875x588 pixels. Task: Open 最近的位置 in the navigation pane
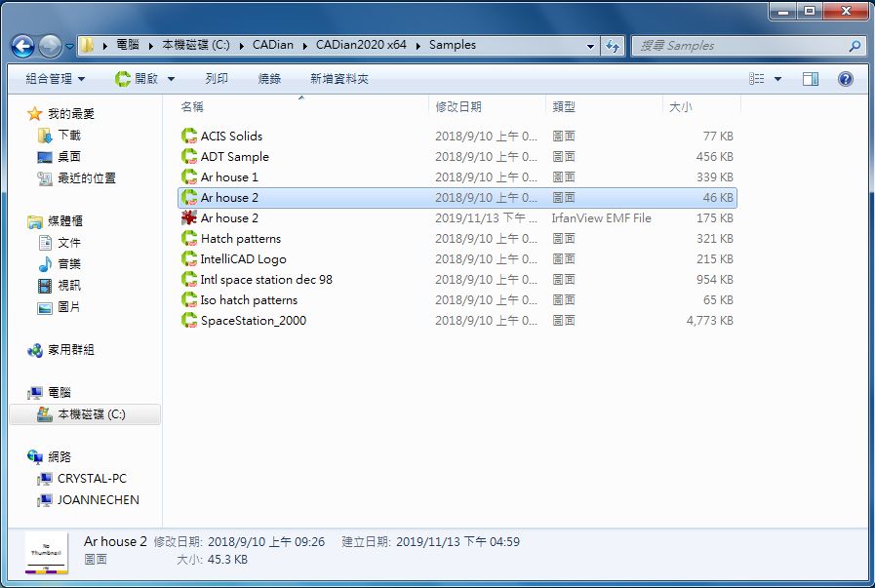coord(78,178)
